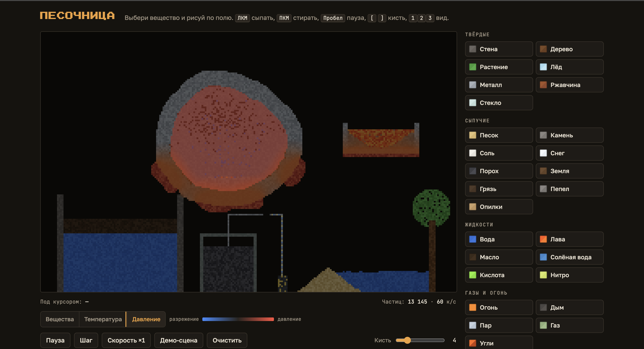
Task: Clear the field with Очистить
Action: click(227, 340)
